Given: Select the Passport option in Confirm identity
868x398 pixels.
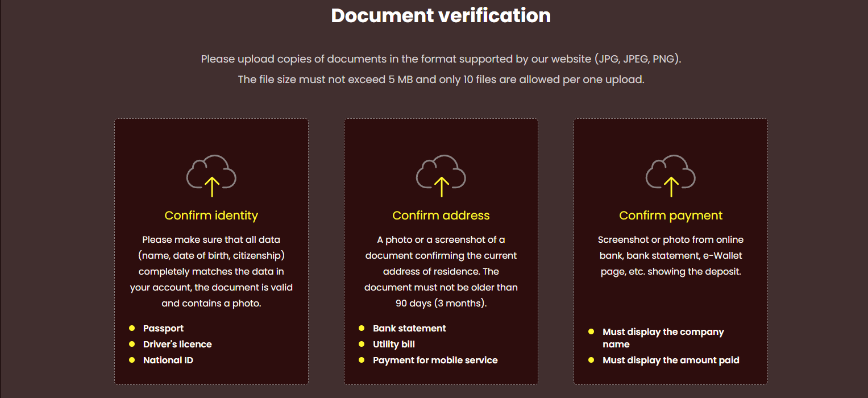Looking at the screenshot, I should tap(163, 328).
